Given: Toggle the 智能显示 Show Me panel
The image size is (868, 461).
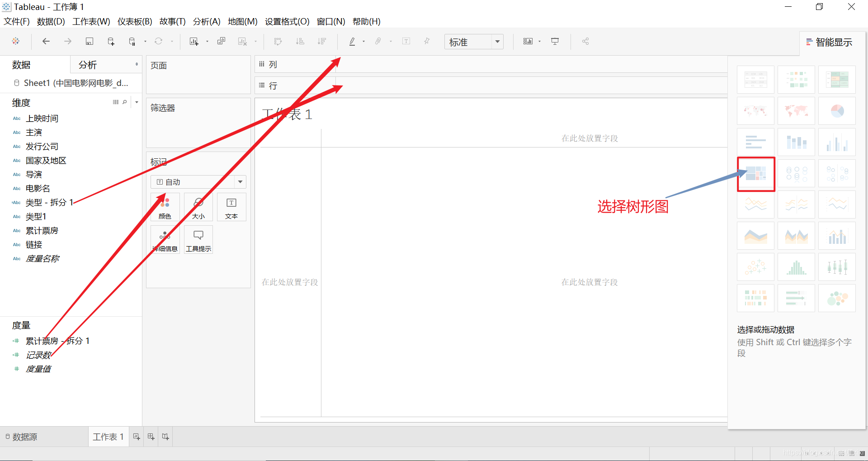Looking at the screenshot, I should point(829,43).
